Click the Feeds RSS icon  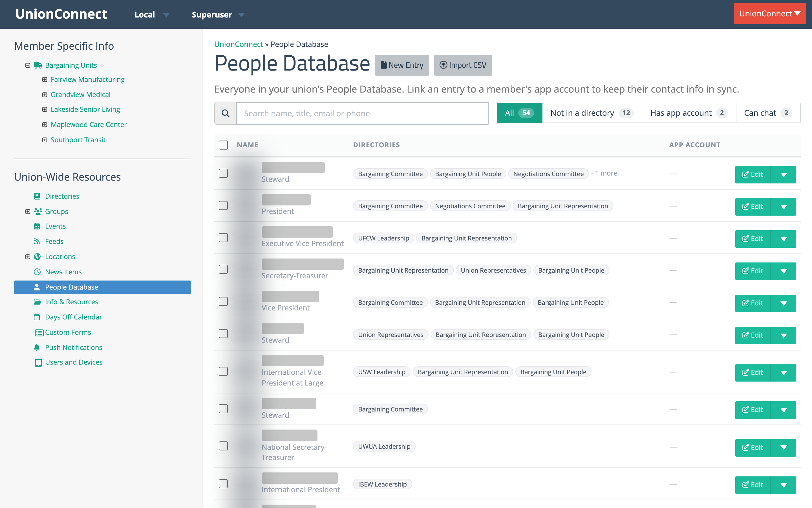click(x=37, y=241)
